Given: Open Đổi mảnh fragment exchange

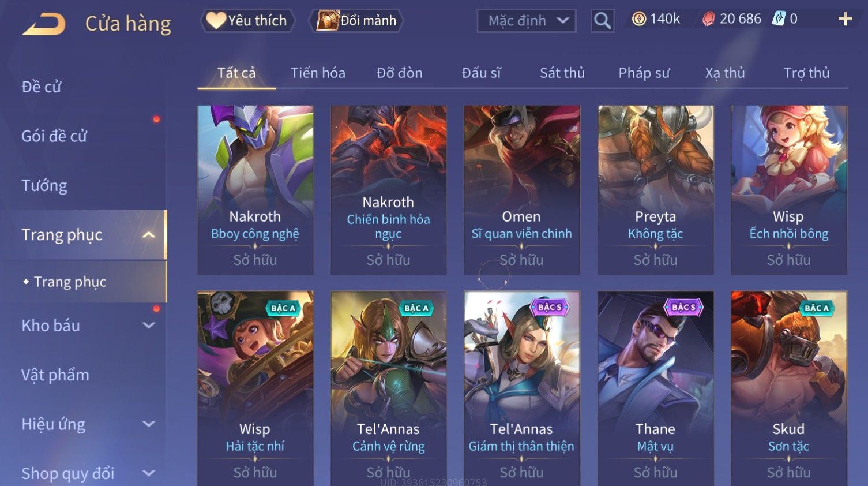Looking at the screenshot, I should point(356,21).
